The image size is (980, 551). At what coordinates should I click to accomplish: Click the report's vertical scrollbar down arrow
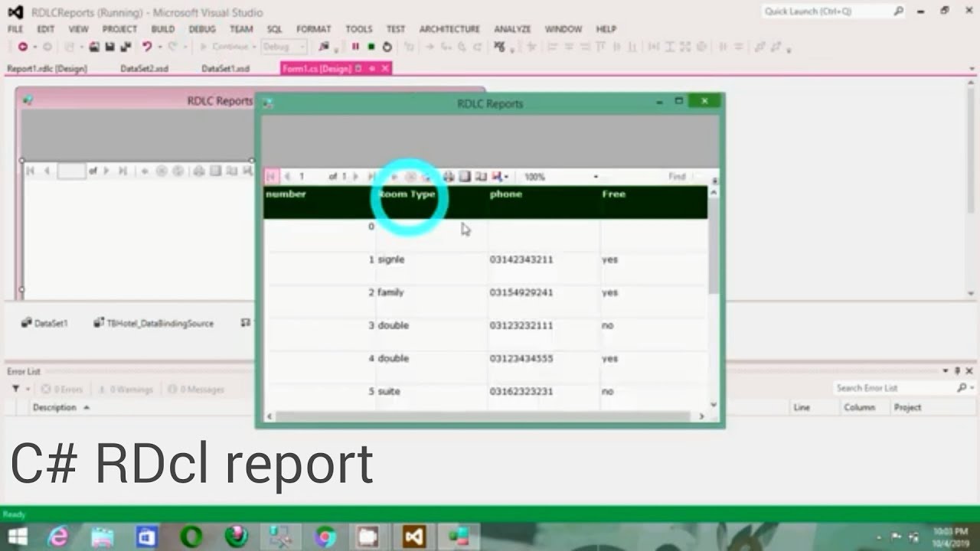click(x=714, y=405)
